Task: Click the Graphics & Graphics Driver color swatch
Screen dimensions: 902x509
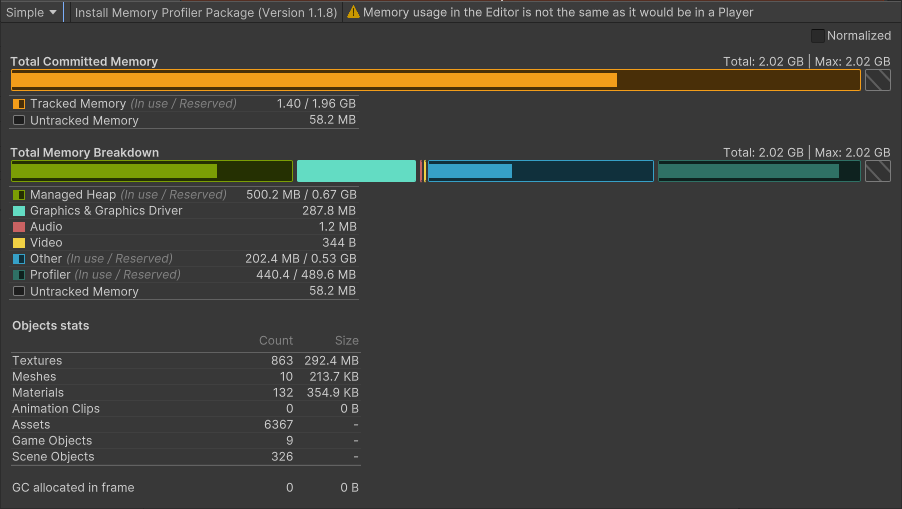Action: click(x=19, y=211)
